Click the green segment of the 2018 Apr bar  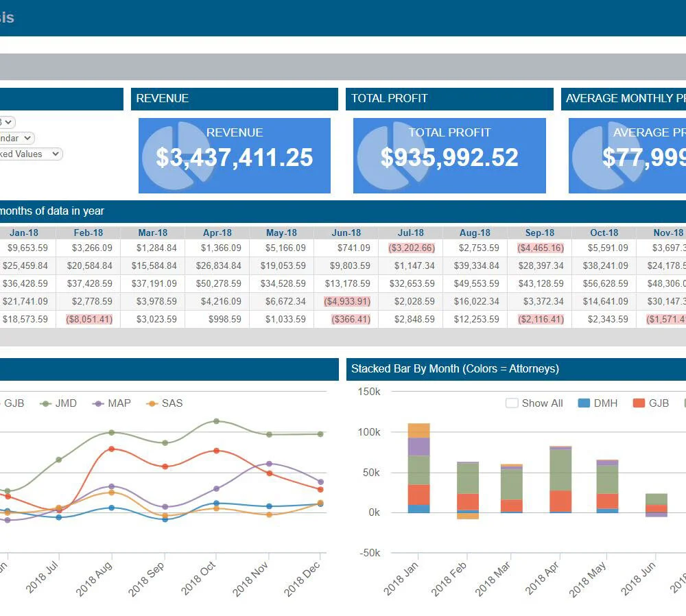point(560,471)
